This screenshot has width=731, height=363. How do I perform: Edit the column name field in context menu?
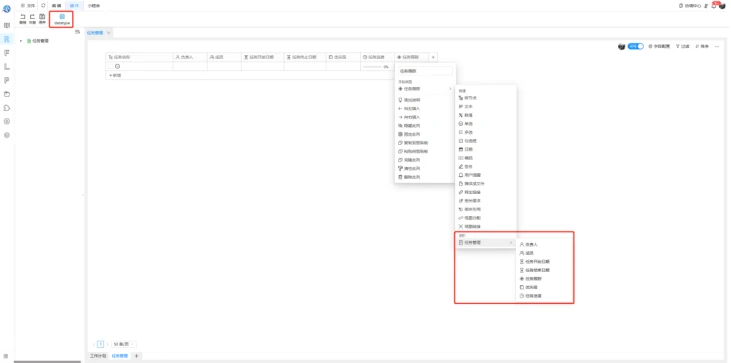click(425, 71)
